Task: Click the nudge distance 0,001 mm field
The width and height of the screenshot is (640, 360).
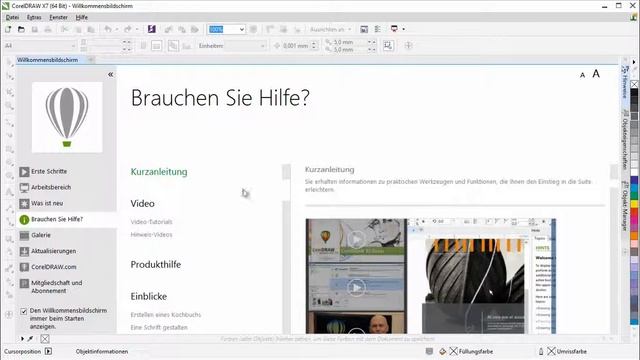Action: [296, 46]
